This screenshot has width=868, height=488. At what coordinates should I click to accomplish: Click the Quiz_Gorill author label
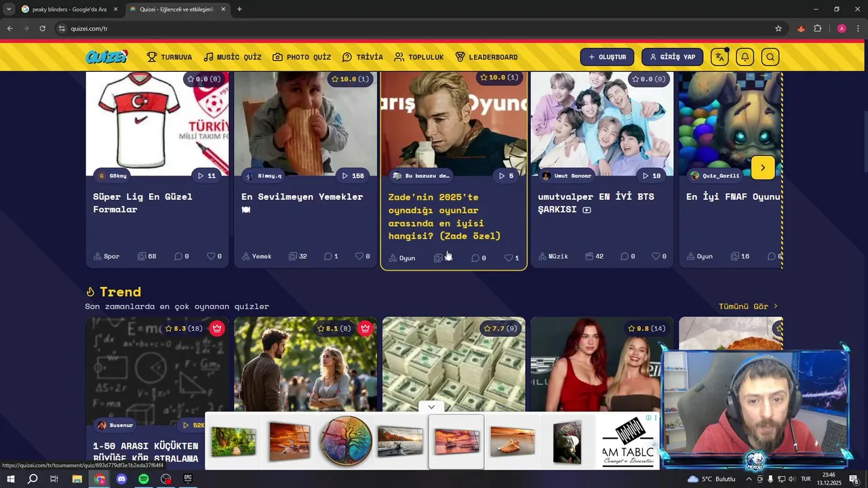pos(714,176)
